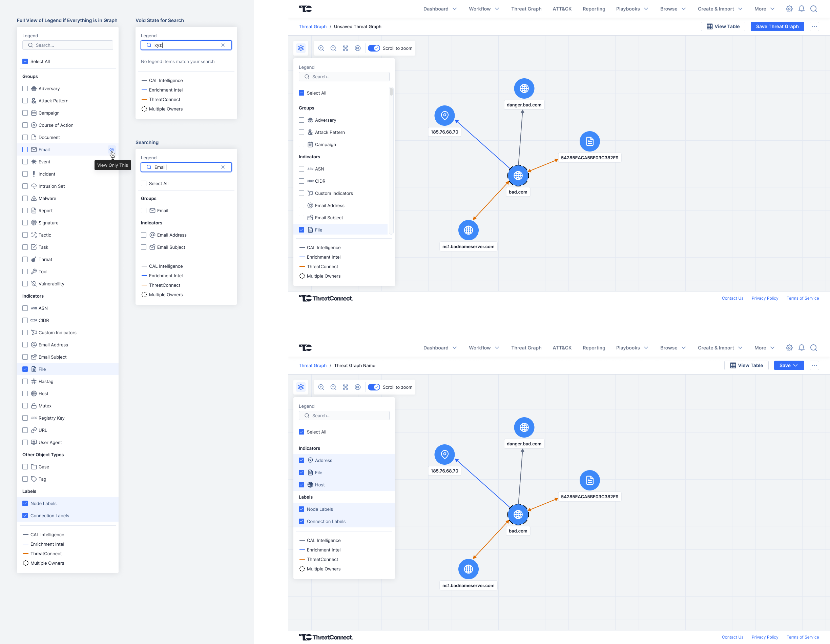Check the Vulnerability checkbox in the Groups list

click(x=25, y=284)
